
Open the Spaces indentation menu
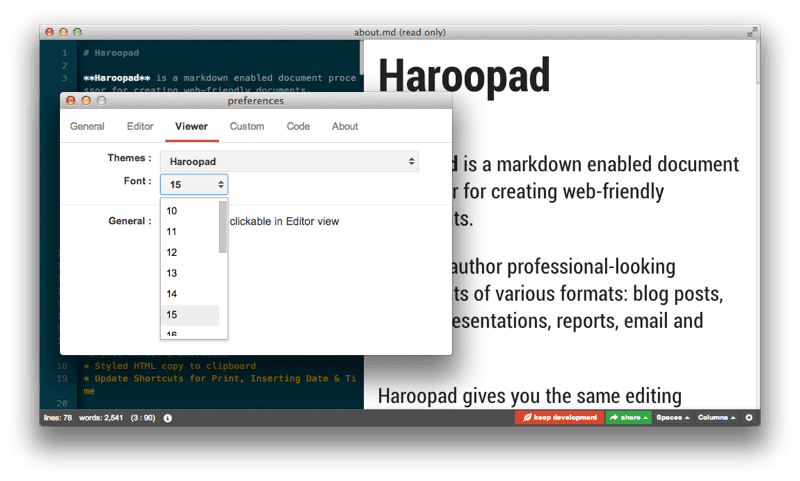click(672, 417)
